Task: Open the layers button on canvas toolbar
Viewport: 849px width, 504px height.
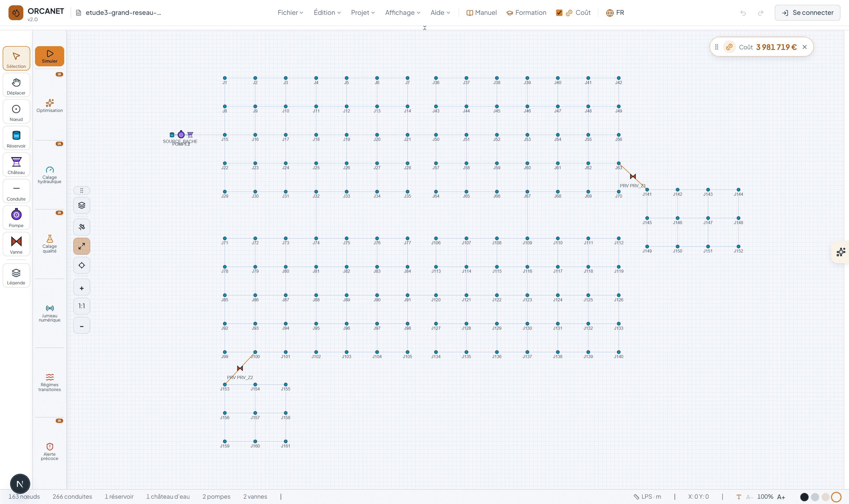Action: (x=82, y=206)
